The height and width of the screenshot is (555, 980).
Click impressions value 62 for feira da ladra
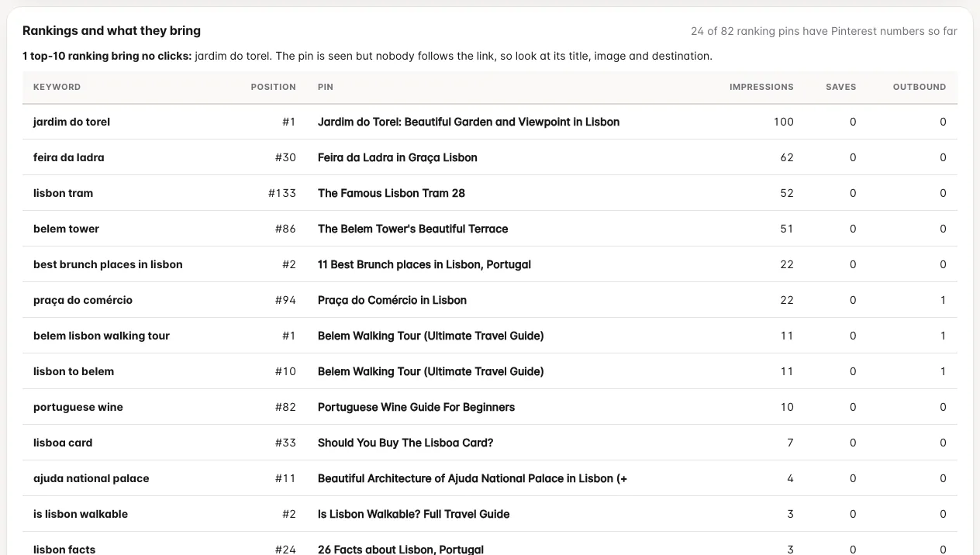pyautogui.click(x=787, y=157)
